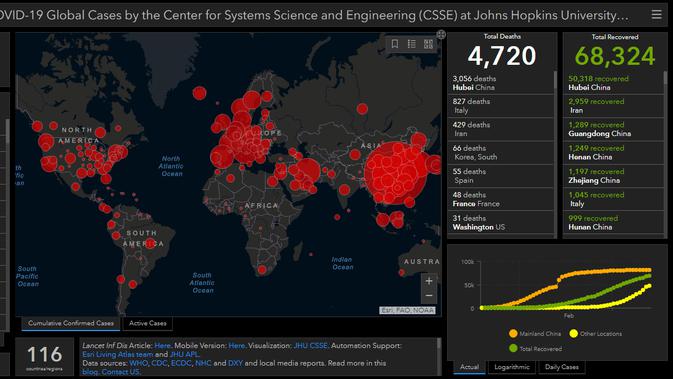Viewport: 673px width, 379px height.
Task: Select the 999 recovered Hunan China row
Action: pos(614,223)
